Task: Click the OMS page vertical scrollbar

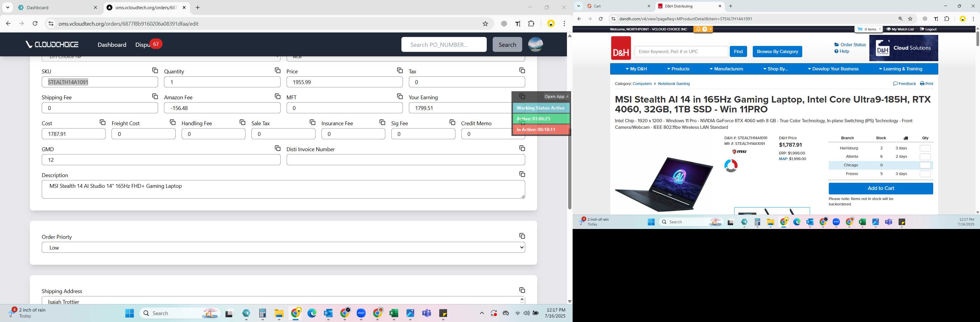Action: click(x=569, y=169)
